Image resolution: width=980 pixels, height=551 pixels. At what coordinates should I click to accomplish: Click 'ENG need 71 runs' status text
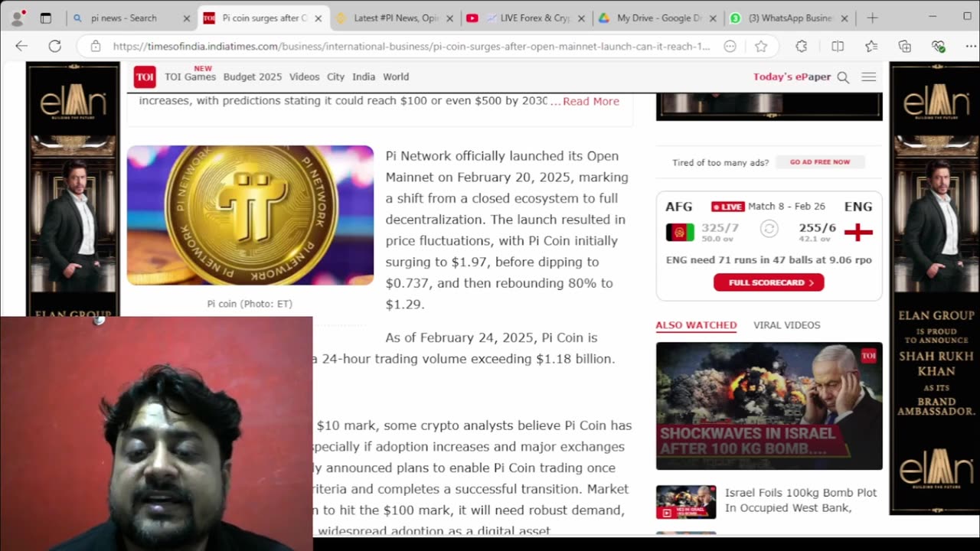pos(769,260)
